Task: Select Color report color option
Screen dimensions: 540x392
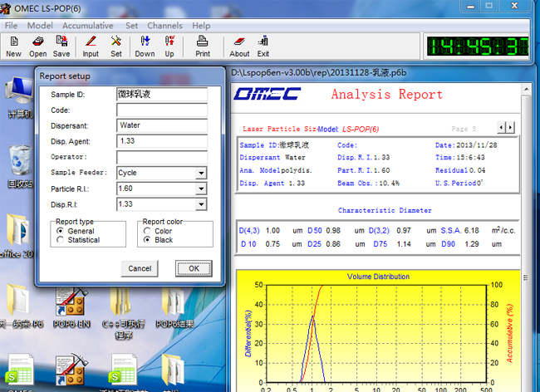Action: 147,231
